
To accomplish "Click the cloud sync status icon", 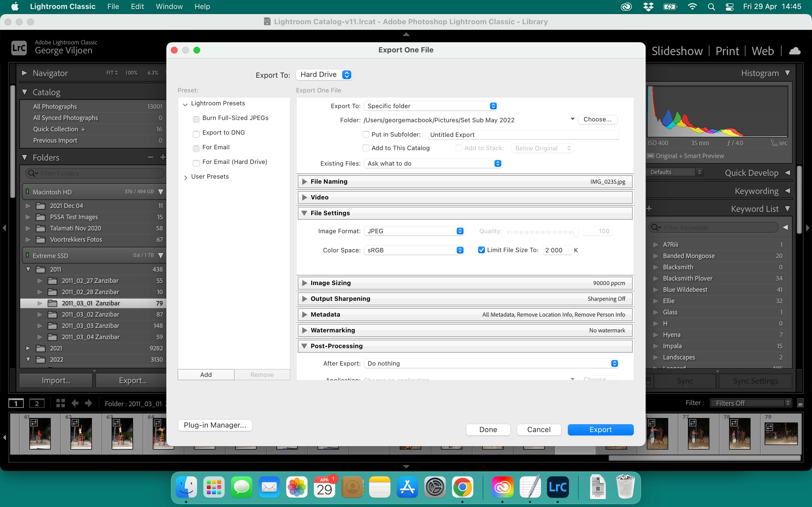I will pyautogui.click(x=795, y=51).
